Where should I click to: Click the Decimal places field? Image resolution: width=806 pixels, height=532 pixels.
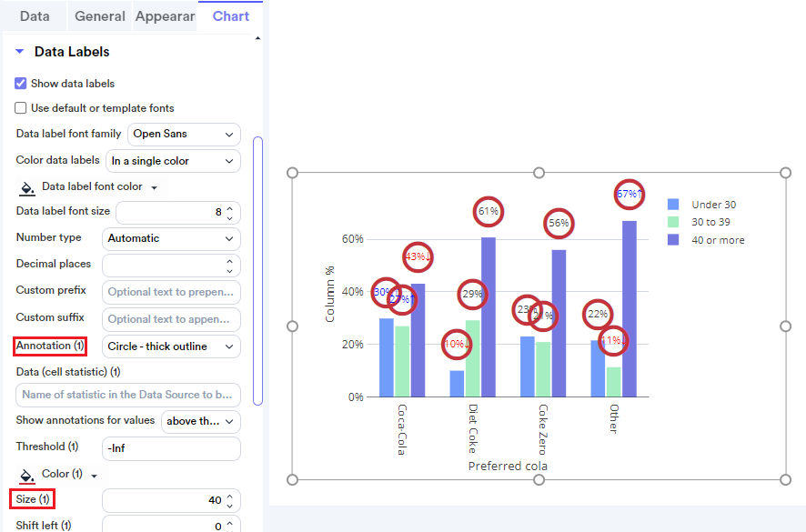[x=171, y=266]
